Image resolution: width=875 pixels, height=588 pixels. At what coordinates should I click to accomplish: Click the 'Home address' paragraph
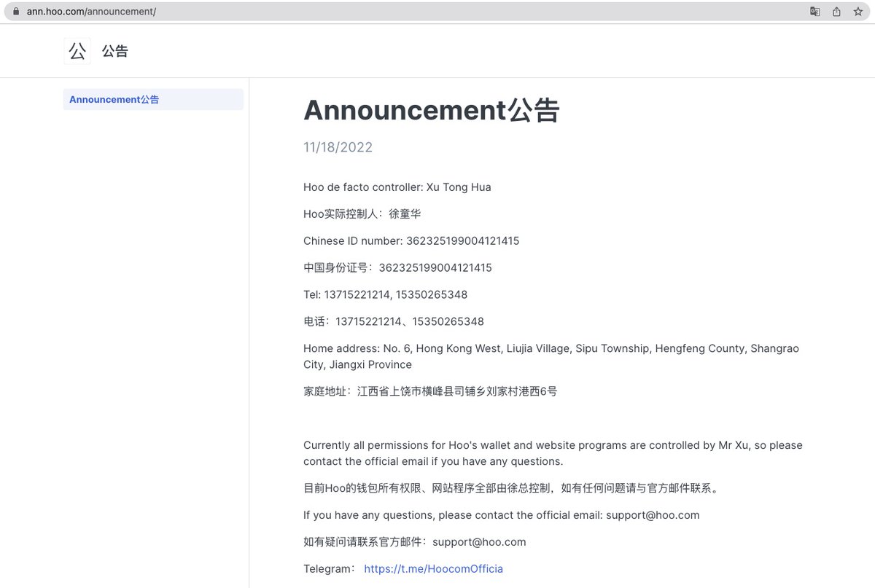click(551, 356)
